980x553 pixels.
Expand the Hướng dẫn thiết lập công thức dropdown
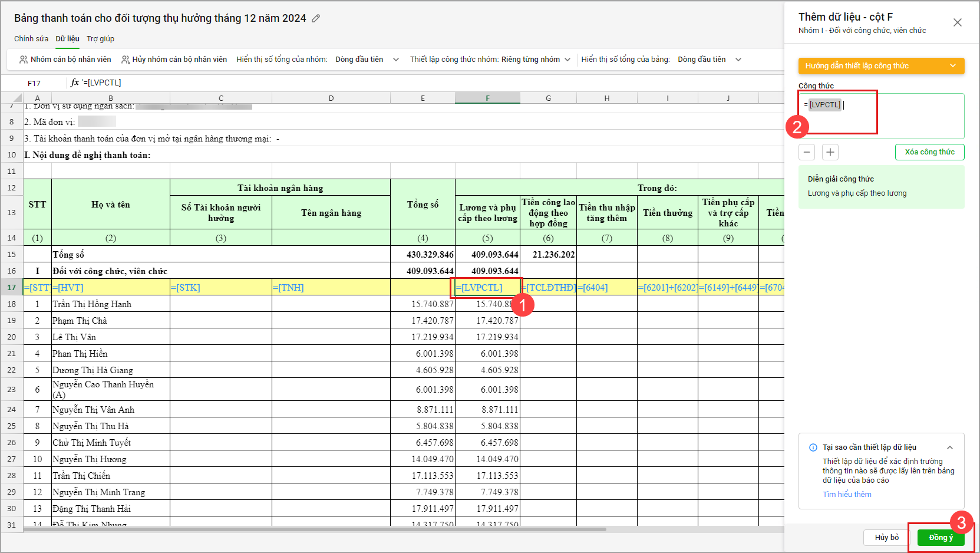(881, 66)
